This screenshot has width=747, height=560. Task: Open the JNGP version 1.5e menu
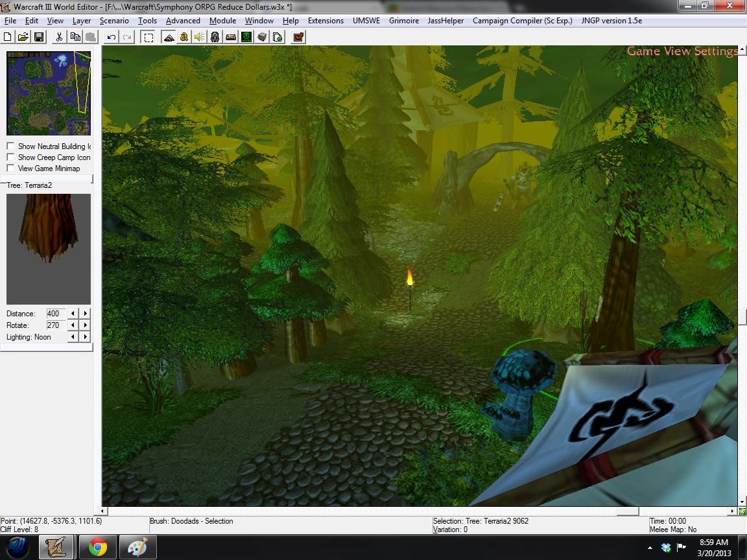[x=611, y=21]
